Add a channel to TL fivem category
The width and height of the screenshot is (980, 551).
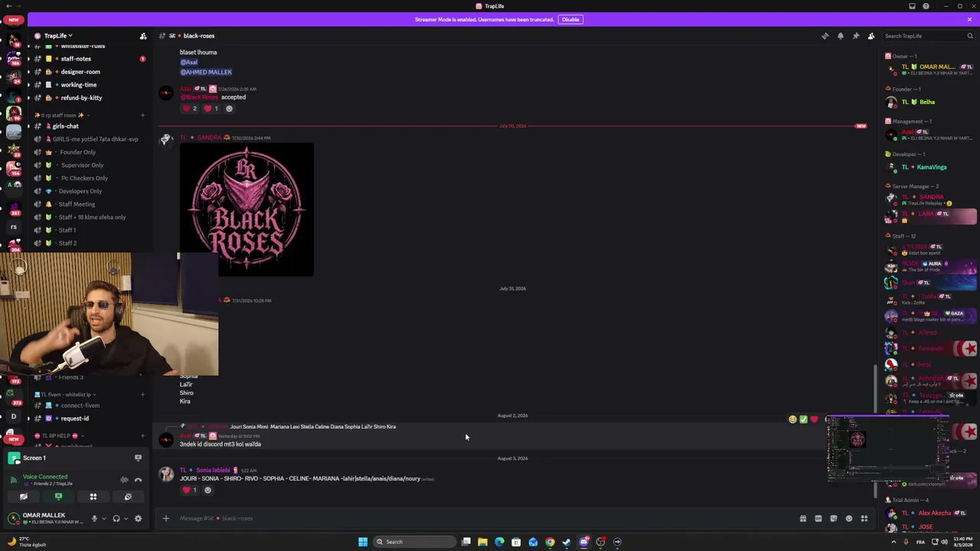point(142,394)
